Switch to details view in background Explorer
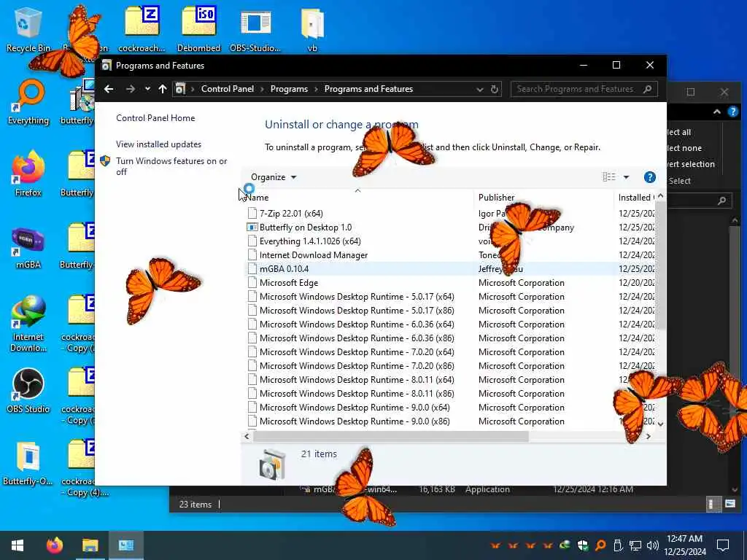 pos(712,504)
